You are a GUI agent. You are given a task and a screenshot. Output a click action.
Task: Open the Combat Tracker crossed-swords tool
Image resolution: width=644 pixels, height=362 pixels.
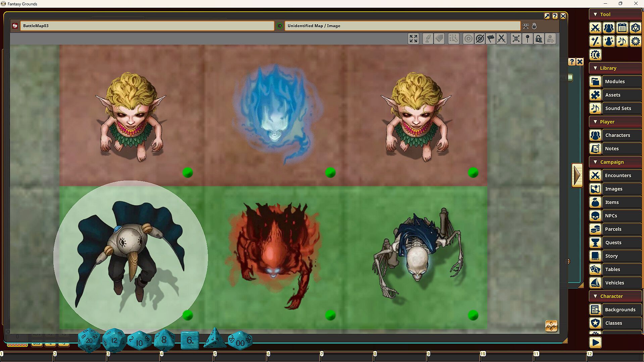(595, 28)
